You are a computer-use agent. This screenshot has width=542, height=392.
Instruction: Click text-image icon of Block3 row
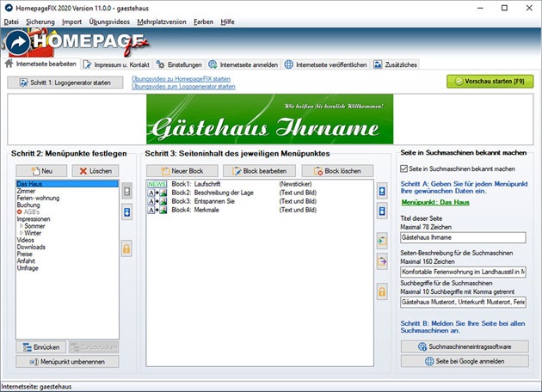pyautogui.click(x=157, y=201)
